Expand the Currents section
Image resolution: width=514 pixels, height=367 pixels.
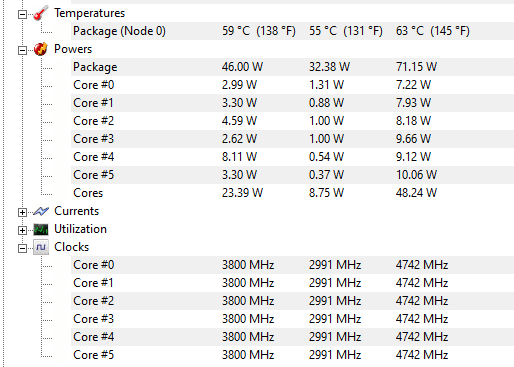tap(22, 213)
